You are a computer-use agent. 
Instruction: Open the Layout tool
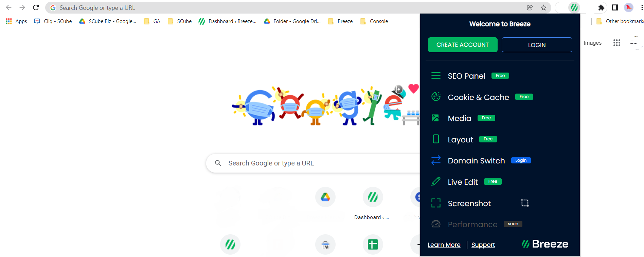[460, 140]
